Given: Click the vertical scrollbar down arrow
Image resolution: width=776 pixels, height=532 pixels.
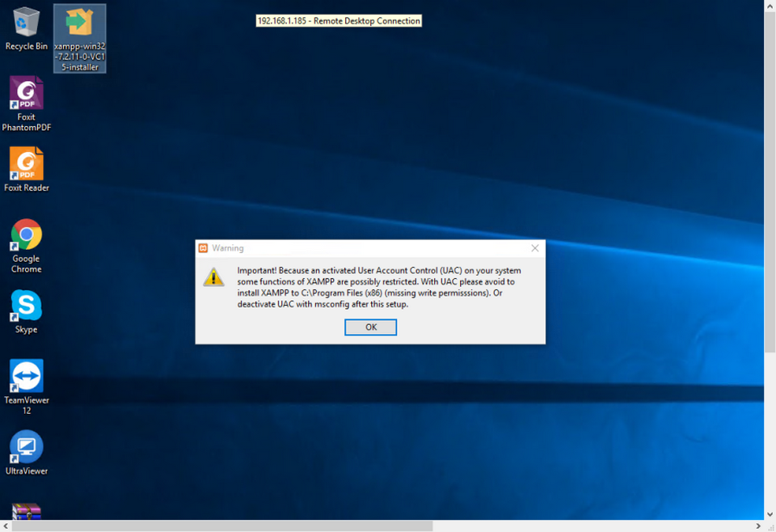Looking at the screenshot, I should pyautogui.click(x=770, y=514).
